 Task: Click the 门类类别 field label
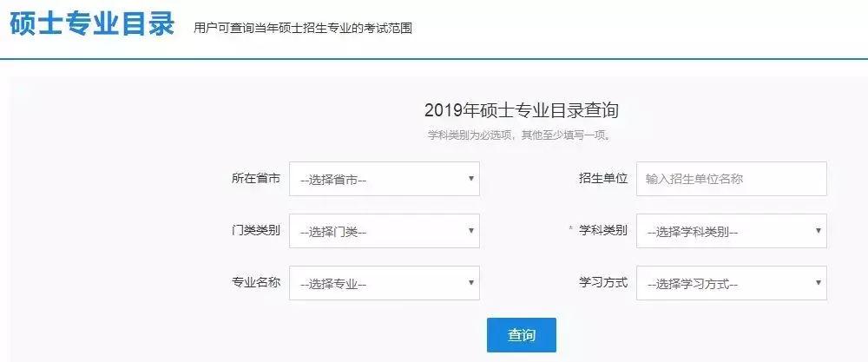pyautogui.click(x=256, y=231)
